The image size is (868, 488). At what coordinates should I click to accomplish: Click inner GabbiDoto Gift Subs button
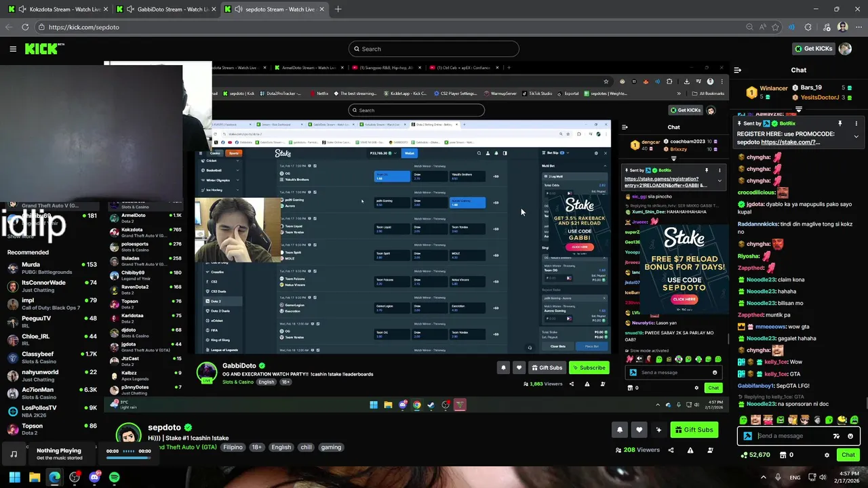tap(547, 368)
